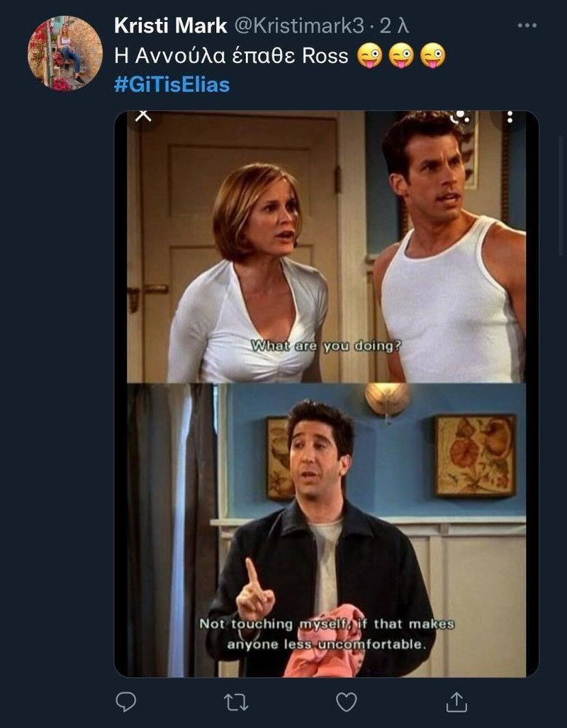Open the @Kristimark3 handle link
The height and width of the screenshot is (728, 567).
coord(299,26)
